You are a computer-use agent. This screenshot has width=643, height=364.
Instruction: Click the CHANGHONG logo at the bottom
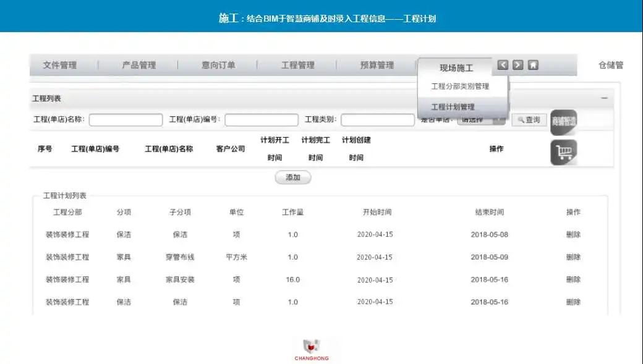[312, 348]
